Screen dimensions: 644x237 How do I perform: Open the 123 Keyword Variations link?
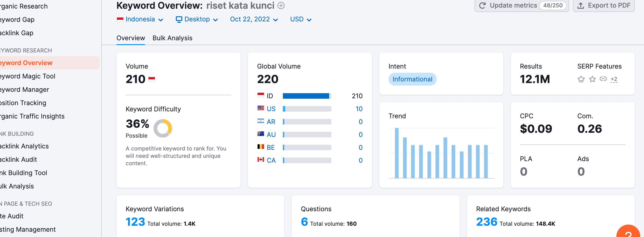pyautogui.click(x=135, y=222)
